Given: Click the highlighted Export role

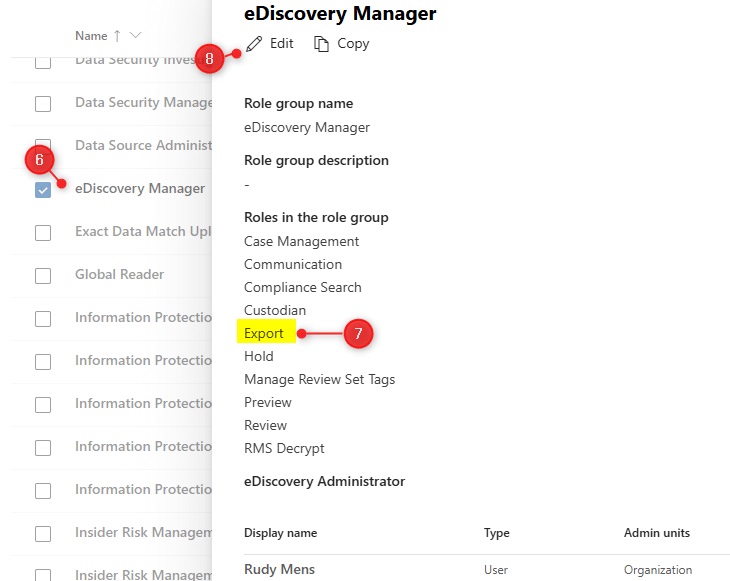Looking at the screenshot, I should point(264,333).
